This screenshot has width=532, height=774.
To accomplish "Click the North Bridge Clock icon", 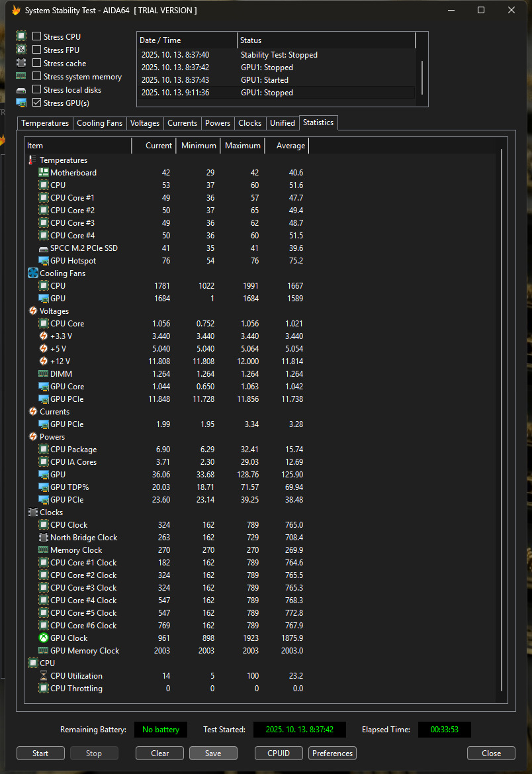I will coord(44,537).
